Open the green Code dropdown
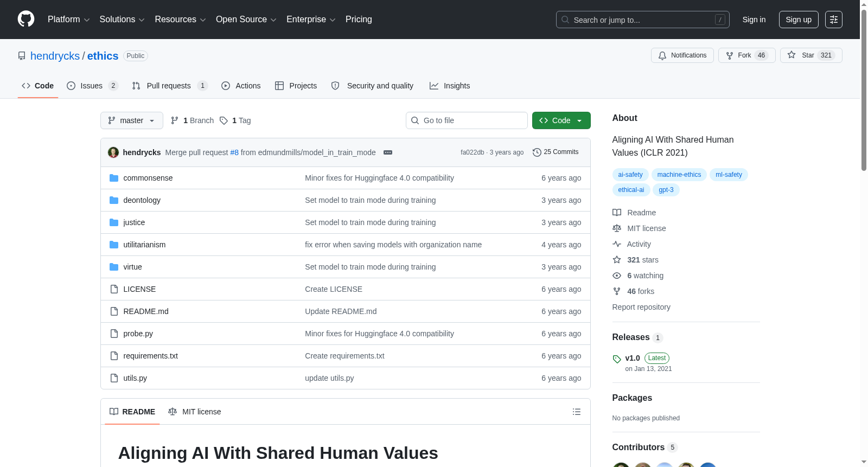Viewport: 868px width, 467px height. tap(561, 120)
